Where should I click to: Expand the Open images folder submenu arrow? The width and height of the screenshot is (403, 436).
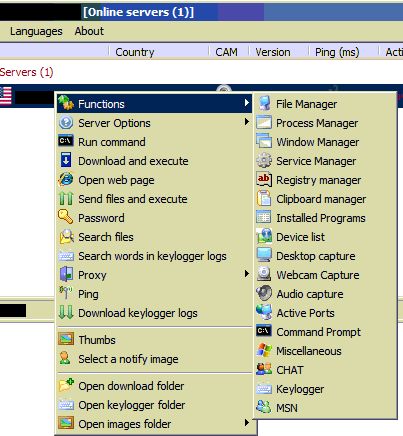[x=247, y=422]
